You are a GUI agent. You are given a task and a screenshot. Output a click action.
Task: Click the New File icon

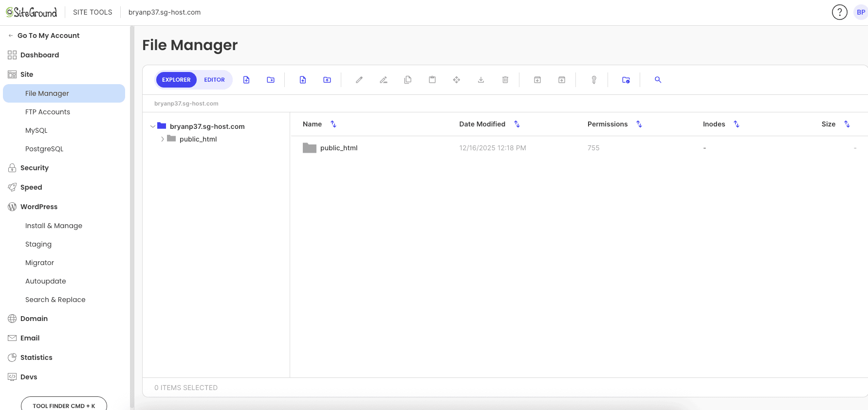[246, 80]
